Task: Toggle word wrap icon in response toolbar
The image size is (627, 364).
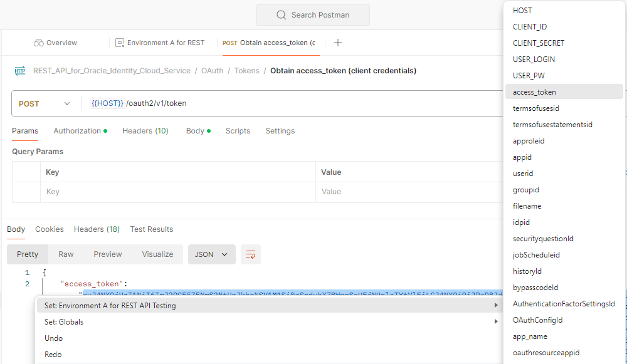Action: (251, 254)
